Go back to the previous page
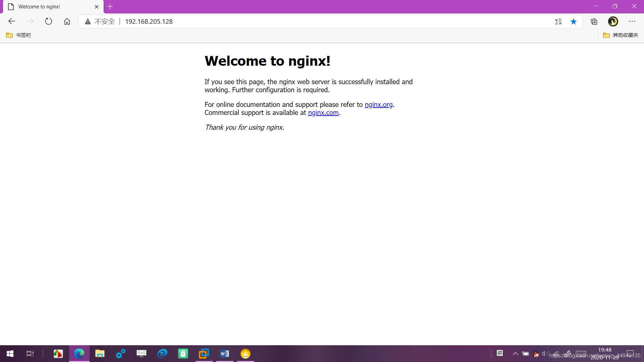 12,21
